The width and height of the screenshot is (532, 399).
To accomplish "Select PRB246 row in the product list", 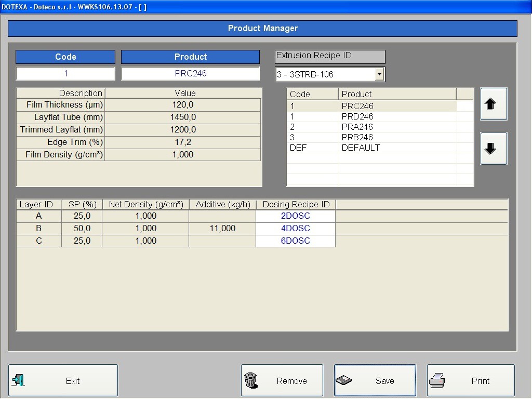I will pos(372,137).
